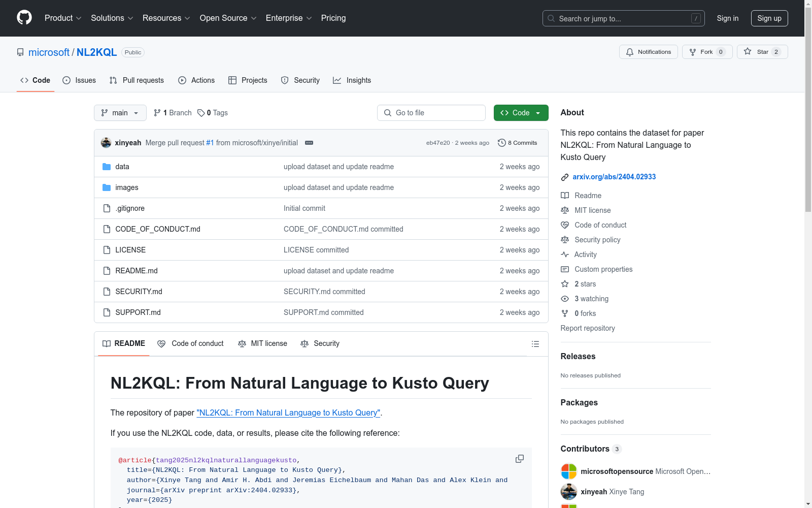Click the Report repository link

[588, 328]
